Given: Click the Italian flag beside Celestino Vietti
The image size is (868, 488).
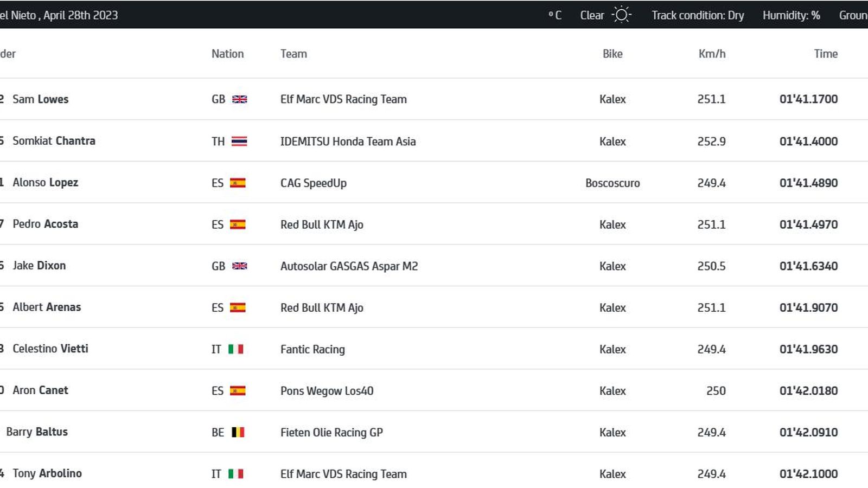Looking at the screenshot, I should point(235,349).
